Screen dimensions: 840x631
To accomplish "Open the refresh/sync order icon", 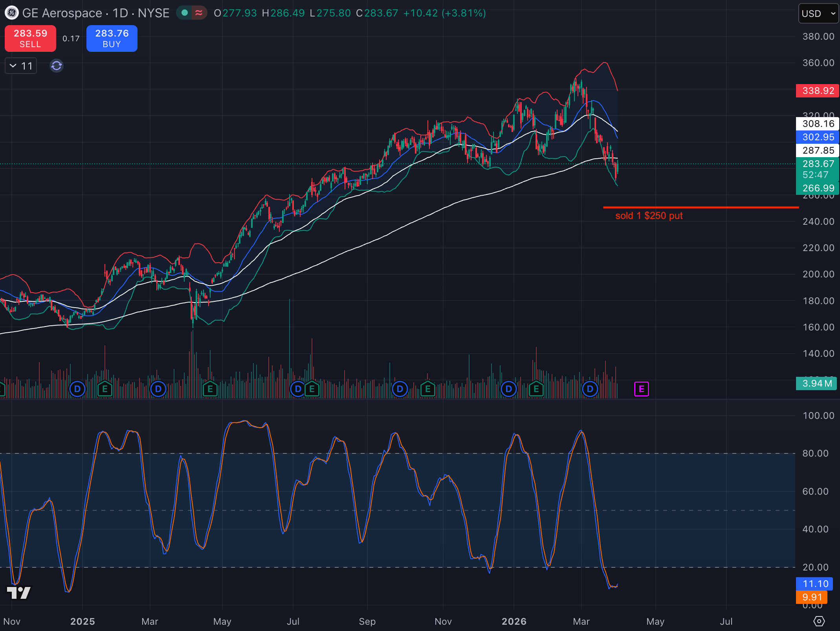I will (x=56, y=66).
